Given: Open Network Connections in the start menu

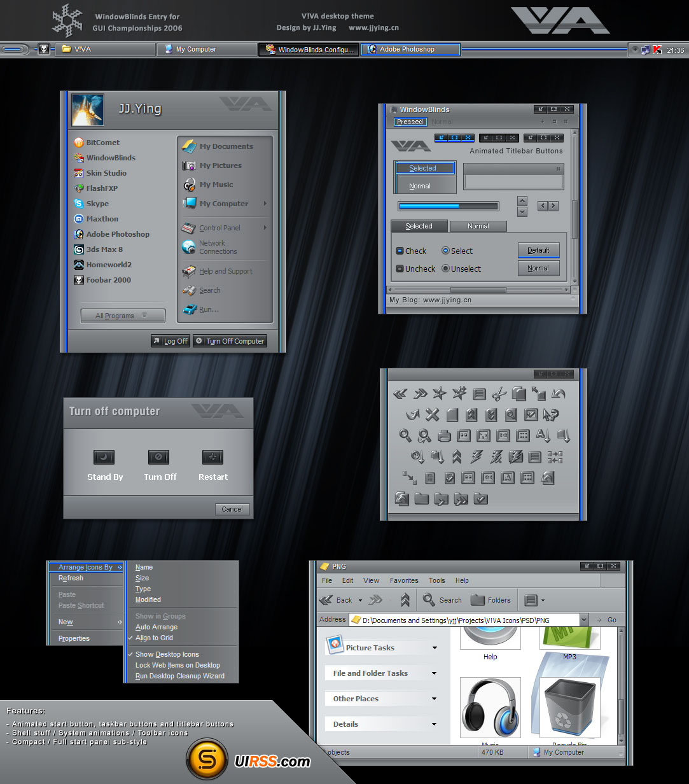Looking at the screenshot, I should [x=209, y=248].
